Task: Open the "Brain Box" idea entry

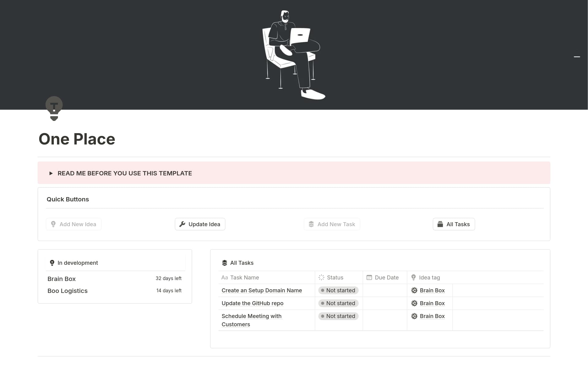Action: (x=62, y=279)
